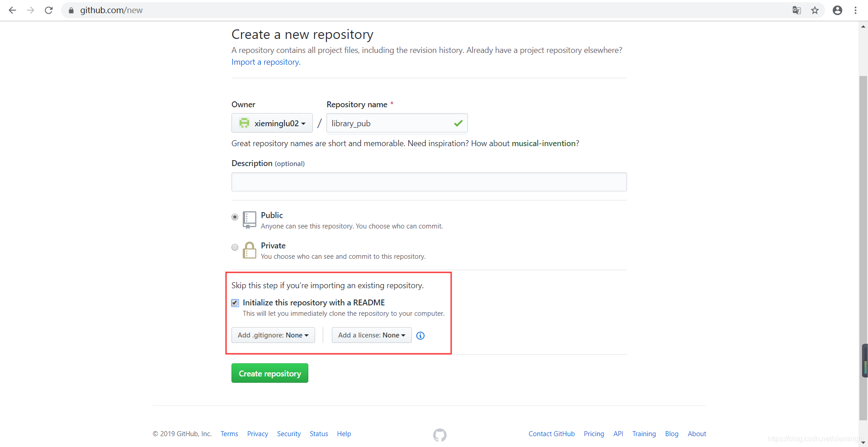Select the Private radio button
This screenshot has height=447, width=868.
[x=235, y=247]
